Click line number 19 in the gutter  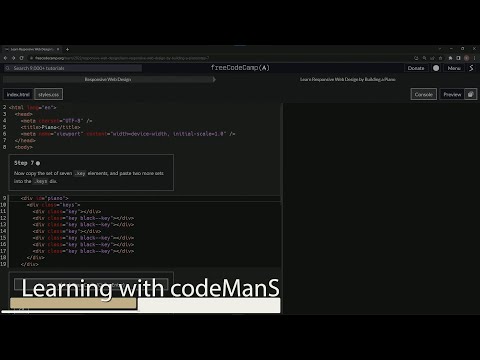3,264
